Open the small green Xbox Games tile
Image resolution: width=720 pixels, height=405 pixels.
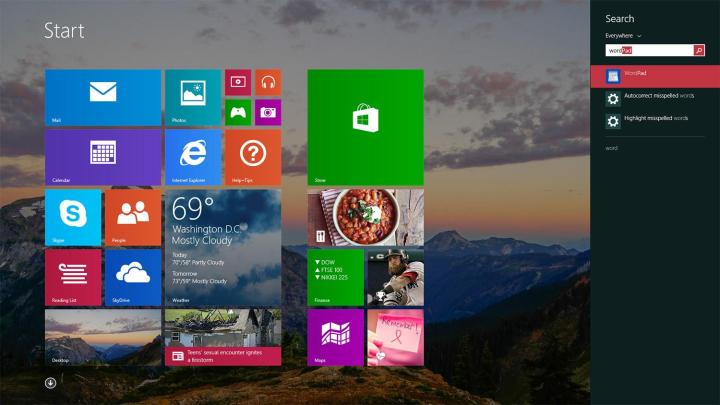(238, 112)
